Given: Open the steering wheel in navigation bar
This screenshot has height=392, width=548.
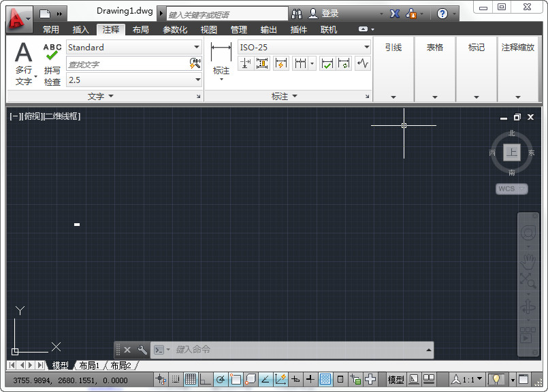Looking at the screenshot, I should 528,233.
